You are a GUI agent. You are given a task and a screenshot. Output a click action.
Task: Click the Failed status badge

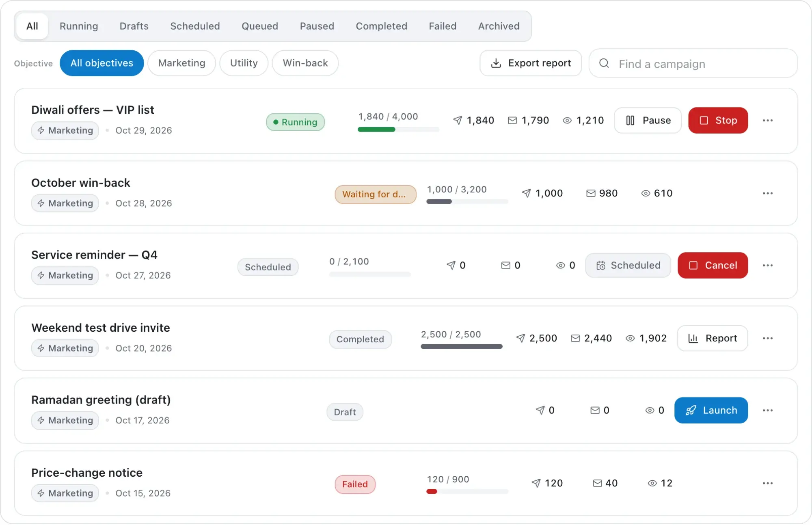coord(355,484)
